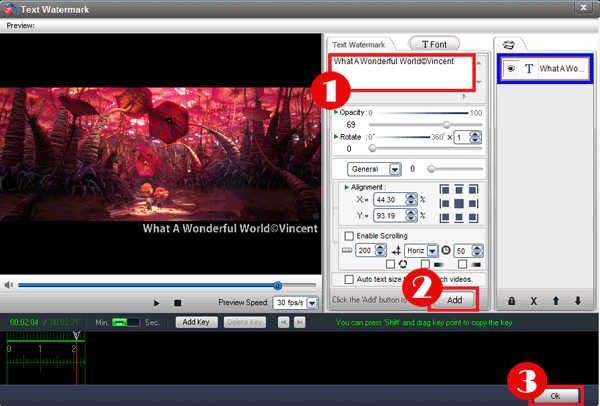
Task: Stop the video preview
Action: point(178,303)
